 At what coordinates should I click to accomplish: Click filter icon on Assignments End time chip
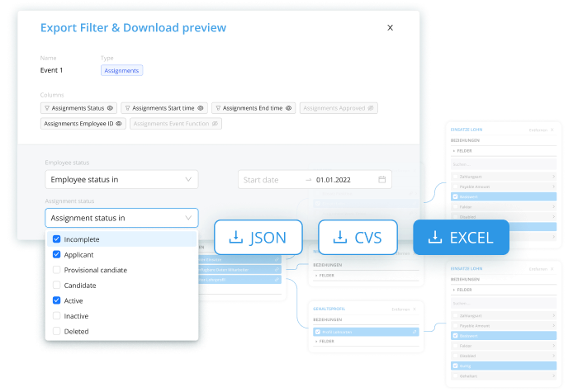click(218, 108)
